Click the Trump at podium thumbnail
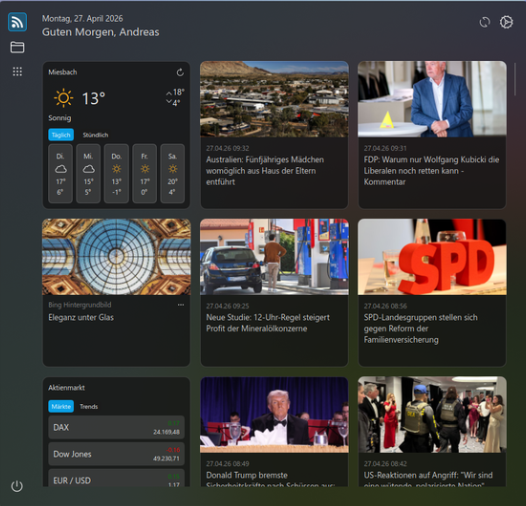Viewport: 526px width, 506px height. pos(274,415)
